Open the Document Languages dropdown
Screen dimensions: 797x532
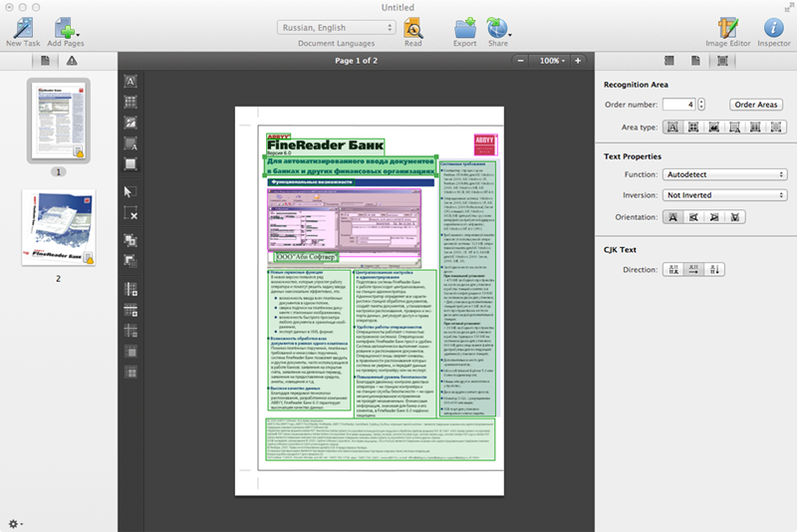point(336,28)
